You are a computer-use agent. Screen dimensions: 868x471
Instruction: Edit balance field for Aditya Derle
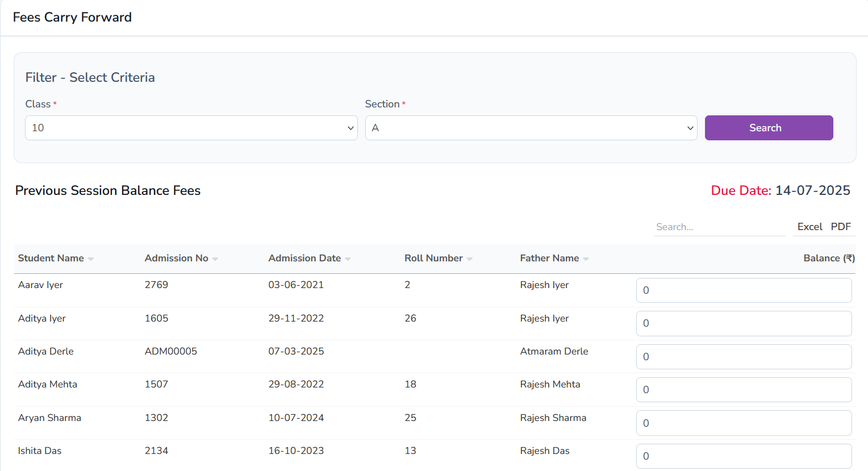tap(744, 357)
